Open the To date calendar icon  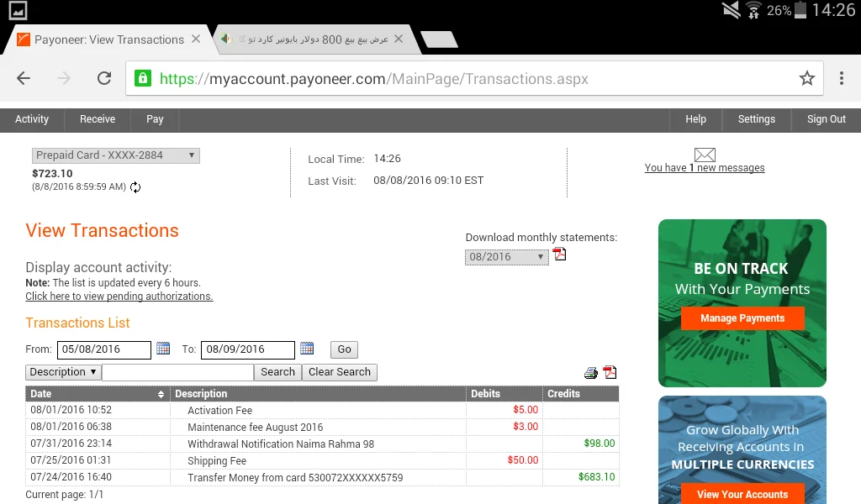(x=307, y=349)
